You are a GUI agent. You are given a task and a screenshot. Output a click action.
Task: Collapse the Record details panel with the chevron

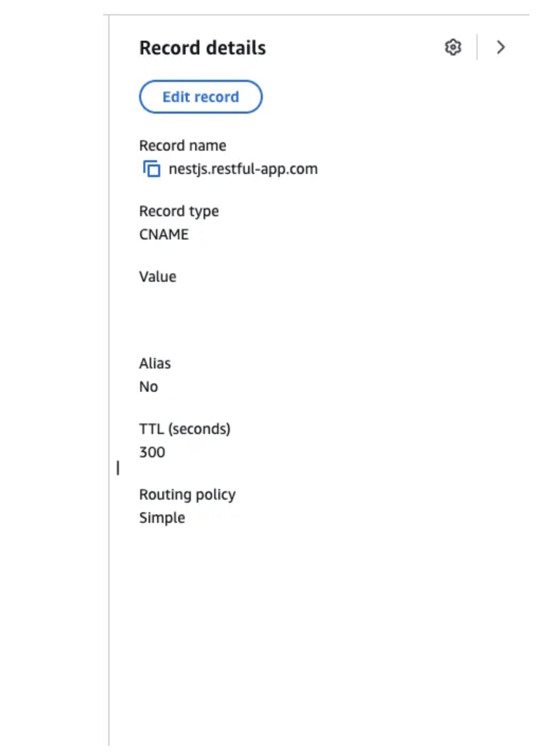pyautogui.click(x=500, y=48)
